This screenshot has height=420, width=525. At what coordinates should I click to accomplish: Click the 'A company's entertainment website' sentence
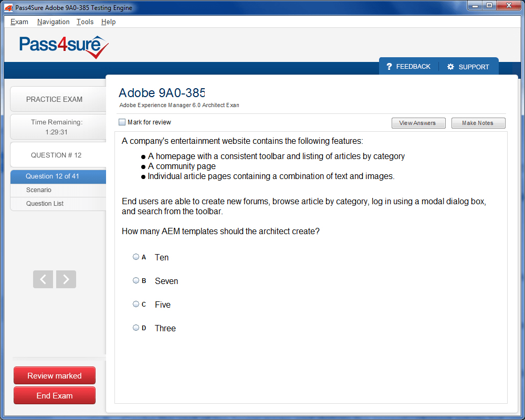243,141
